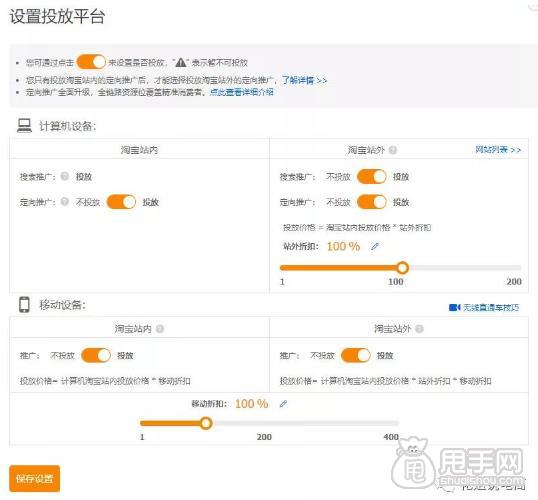Click the 设置投放平台 page title

(x=57, y=16)
